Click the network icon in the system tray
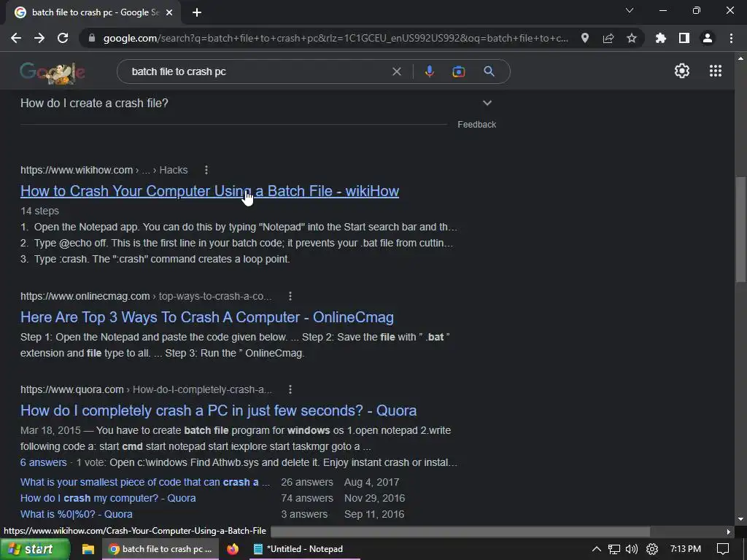Viewport: 747px width, 560px height. click(x=614, y=550)
